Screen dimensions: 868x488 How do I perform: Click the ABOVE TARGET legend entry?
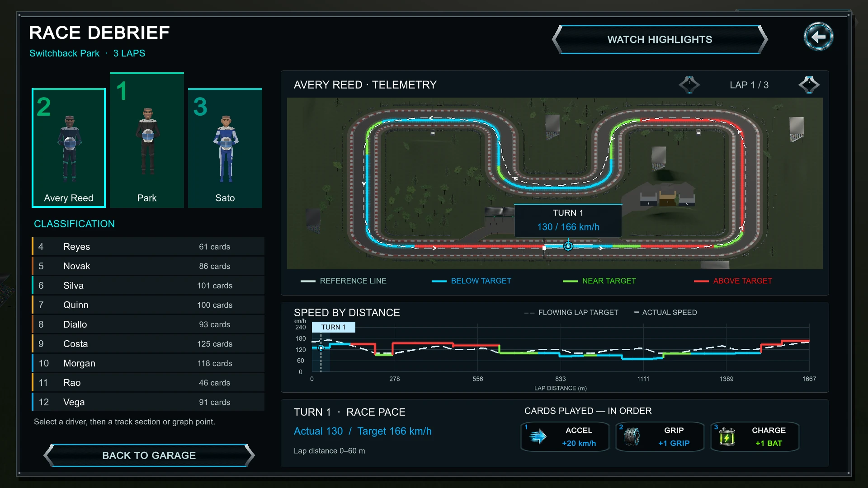tap(733, 281)
